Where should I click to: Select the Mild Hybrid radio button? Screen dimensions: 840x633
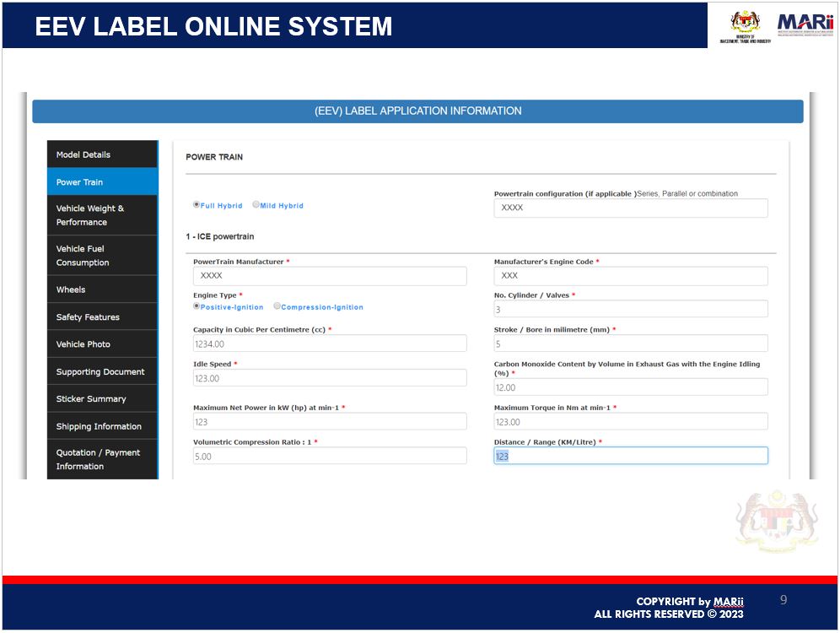[256, 204]
